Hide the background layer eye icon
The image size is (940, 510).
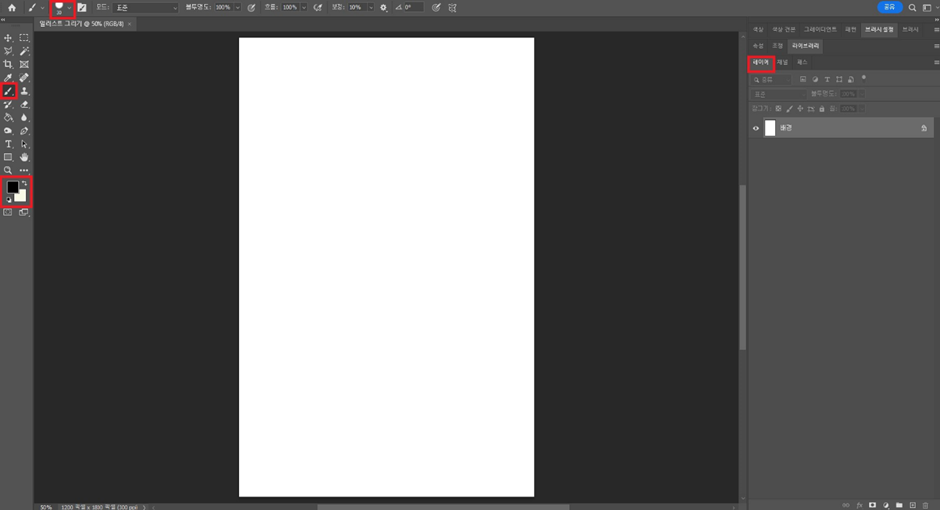click(755, 128)
